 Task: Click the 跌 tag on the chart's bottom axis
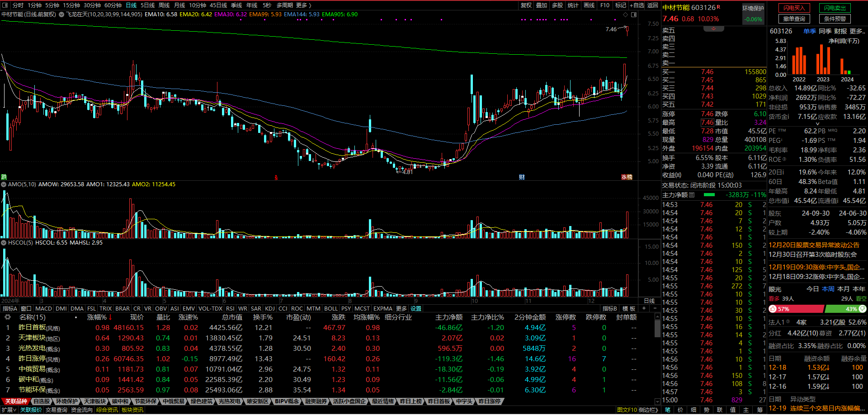(4, 177)
